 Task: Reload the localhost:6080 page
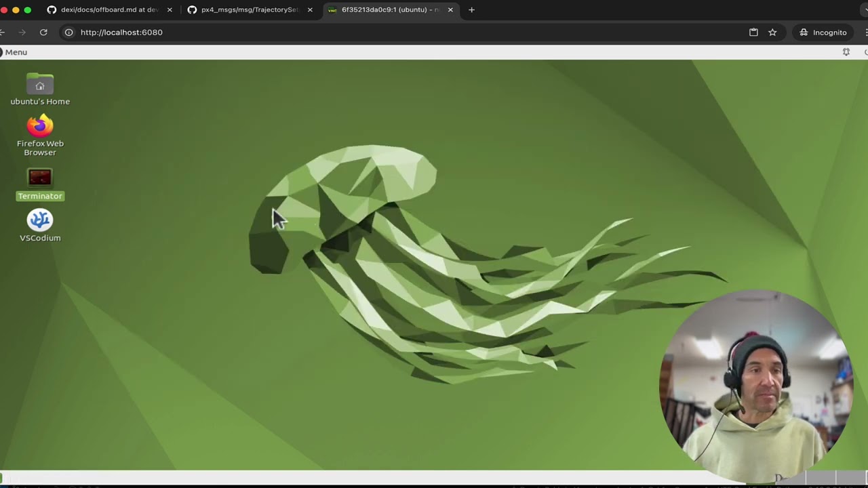click(x=43, y=32)
